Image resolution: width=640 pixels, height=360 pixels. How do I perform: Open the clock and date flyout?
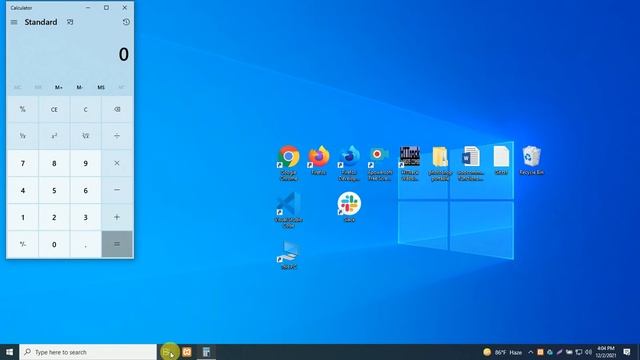(x=606, y=352)
